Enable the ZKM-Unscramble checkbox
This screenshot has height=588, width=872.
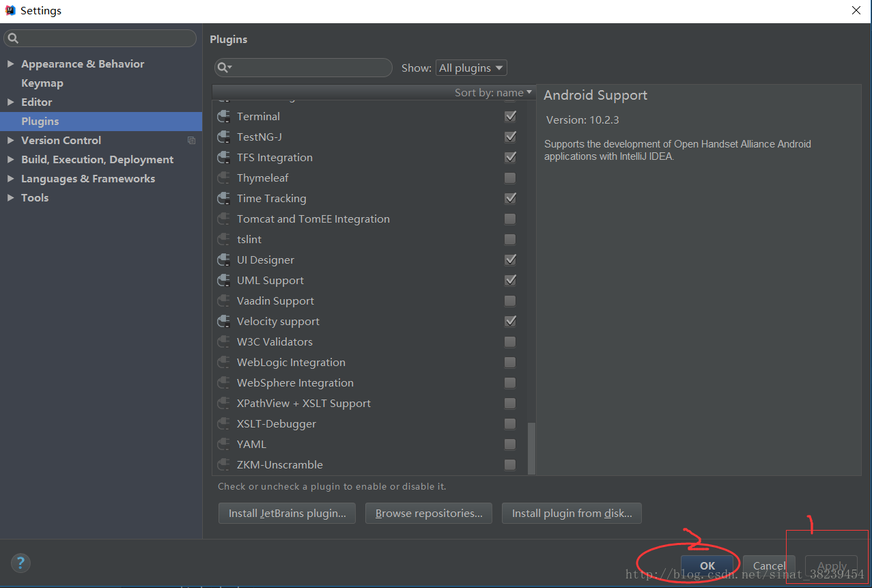click(510, 464)
